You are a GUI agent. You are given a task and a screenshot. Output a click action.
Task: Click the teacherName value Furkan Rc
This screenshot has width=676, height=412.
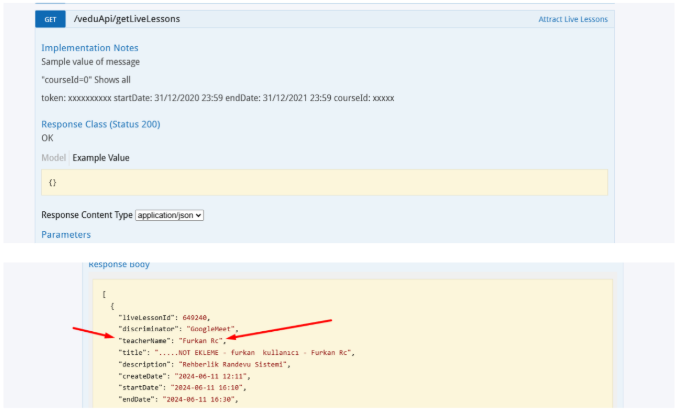(202, 341)
